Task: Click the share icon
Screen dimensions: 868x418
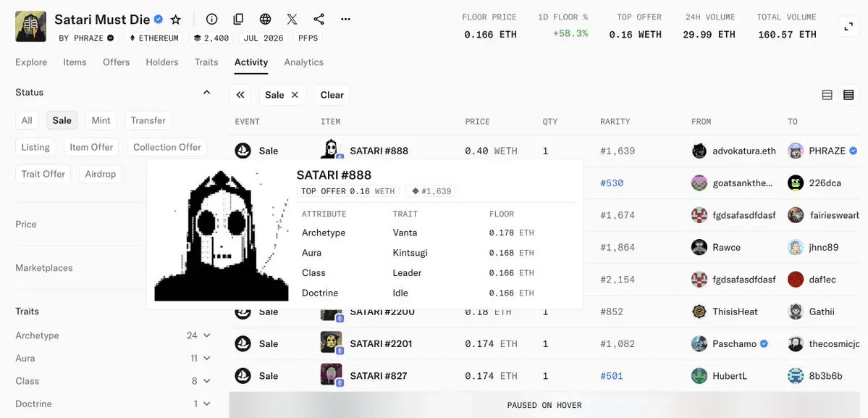Action: [319, 20]
